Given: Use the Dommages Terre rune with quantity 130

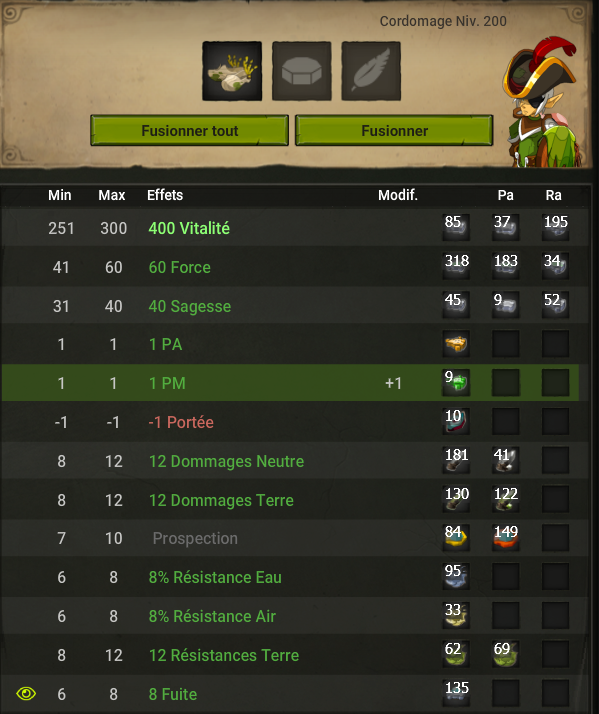Looking at the screenshot, I should (x=456, y=499).
